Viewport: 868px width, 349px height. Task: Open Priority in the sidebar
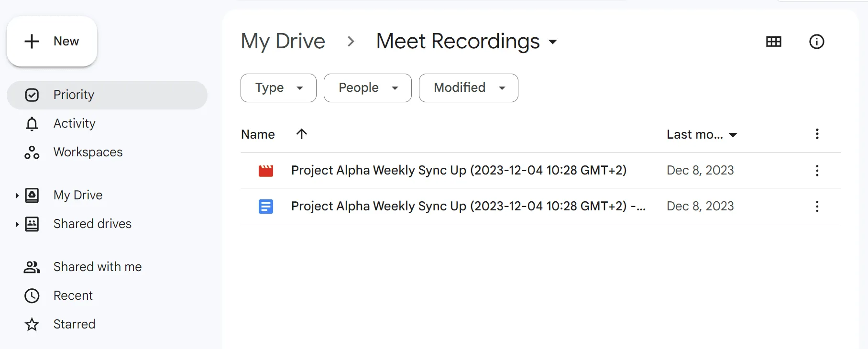(x=107, y=95)
